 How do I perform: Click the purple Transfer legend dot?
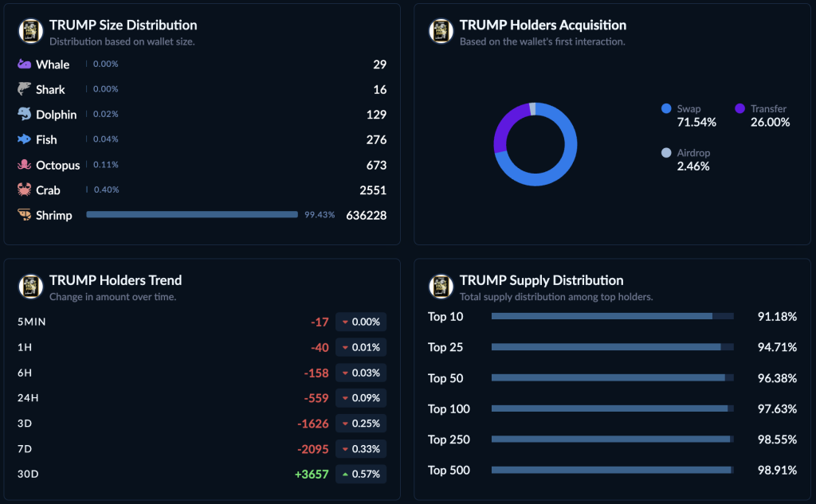pos(739,109)
